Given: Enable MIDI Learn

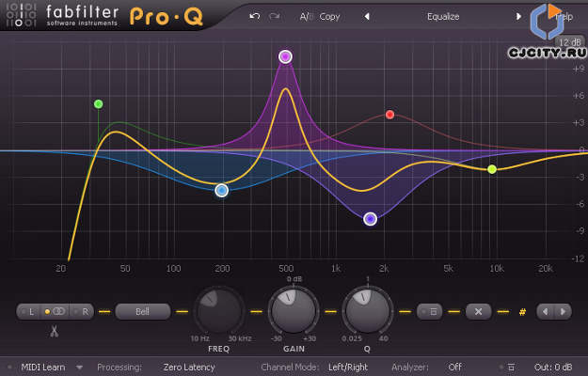Looking at the screenshot, I should [42, 368].
